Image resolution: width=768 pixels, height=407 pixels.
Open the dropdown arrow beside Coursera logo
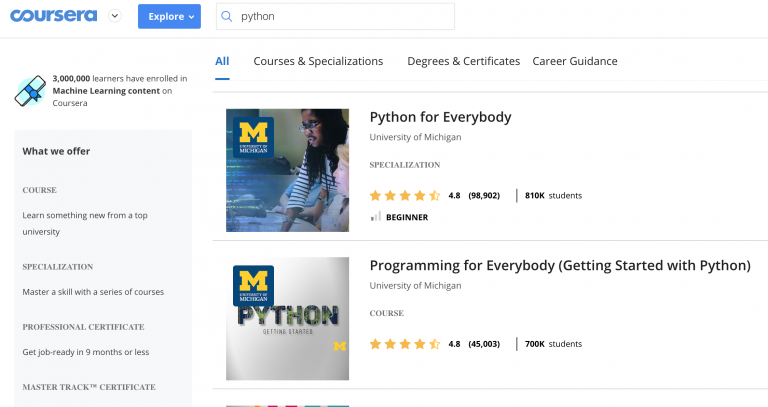pyautogui.click(x=115, y=16)
